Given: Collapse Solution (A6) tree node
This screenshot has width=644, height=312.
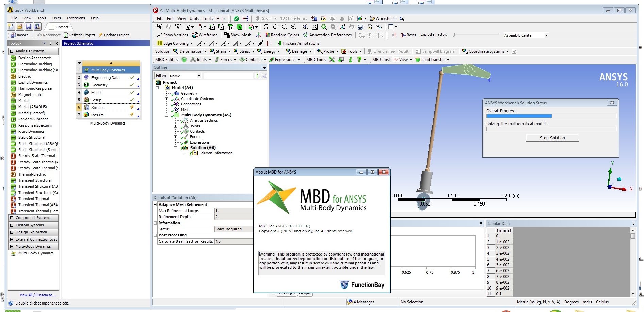Looking at the screenshot, I should [176, 148].
